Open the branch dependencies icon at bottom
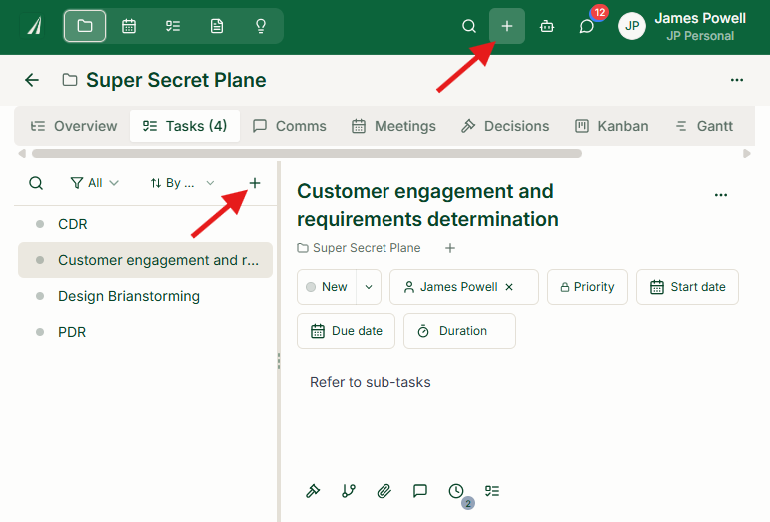 (349, 491)
